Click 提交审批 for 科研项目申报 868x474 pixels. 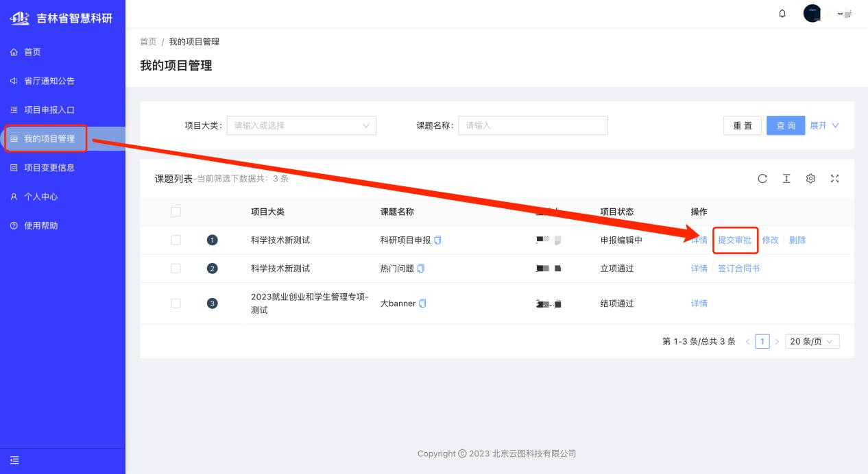click(x=734, y=240)
